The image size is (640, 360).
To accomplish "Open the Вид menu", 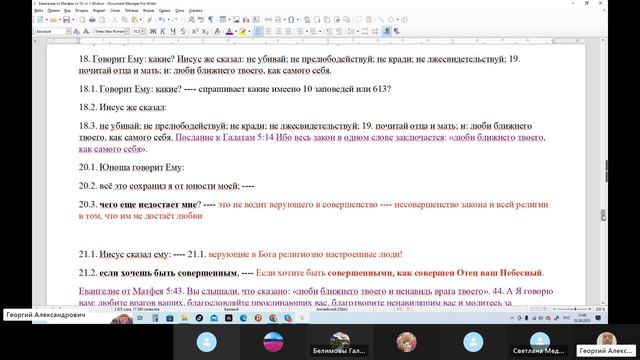I will 67,11.
